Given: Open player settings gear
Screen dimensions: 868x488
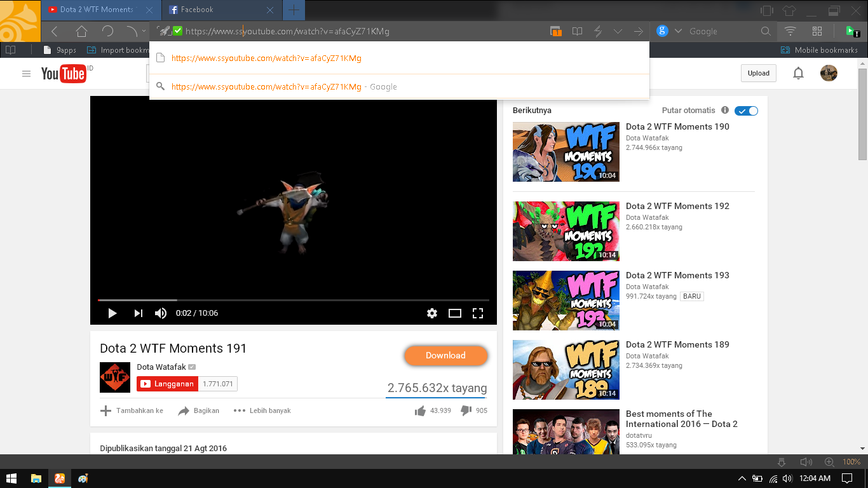Looking at the screenshot, I should click(x=432, y=313).
